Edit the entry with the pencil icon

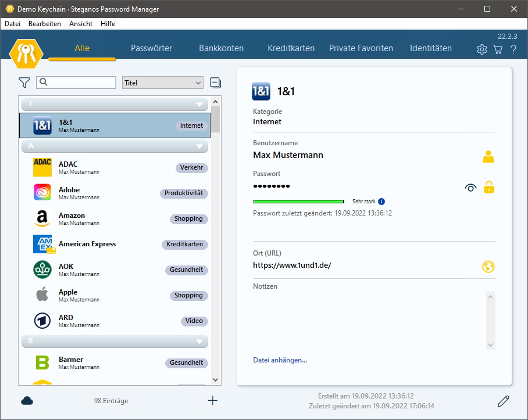pyautogui.click(x=504, y=401)
